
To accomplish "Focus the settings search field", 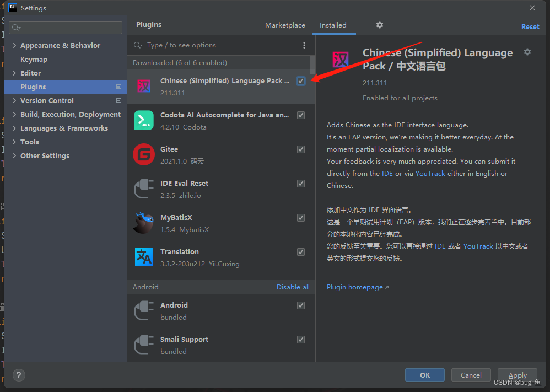I will [x=66, y=28].
